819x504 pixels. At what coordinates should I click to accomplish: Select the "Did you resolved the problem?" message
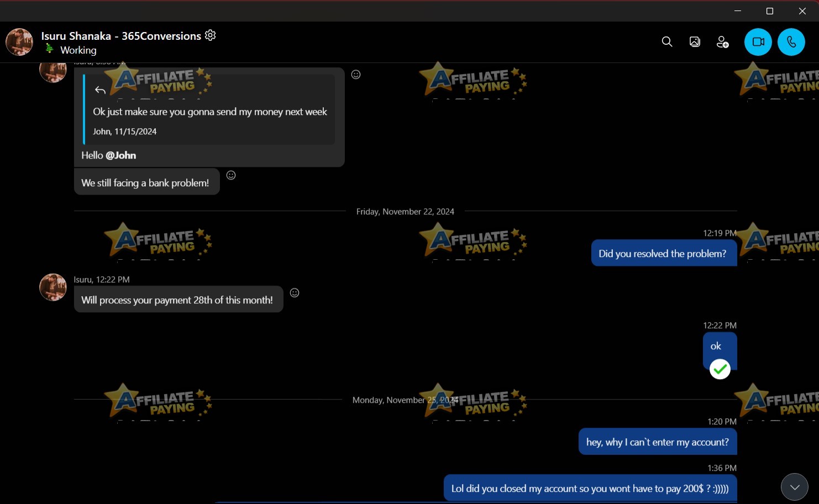(664, 253)
